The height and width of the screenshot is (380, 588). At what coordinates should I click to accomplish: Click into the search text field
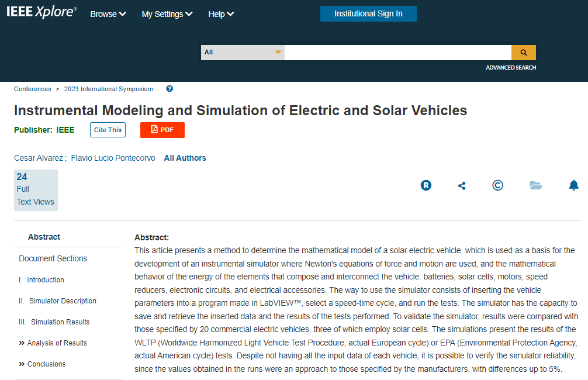point(397,53)
